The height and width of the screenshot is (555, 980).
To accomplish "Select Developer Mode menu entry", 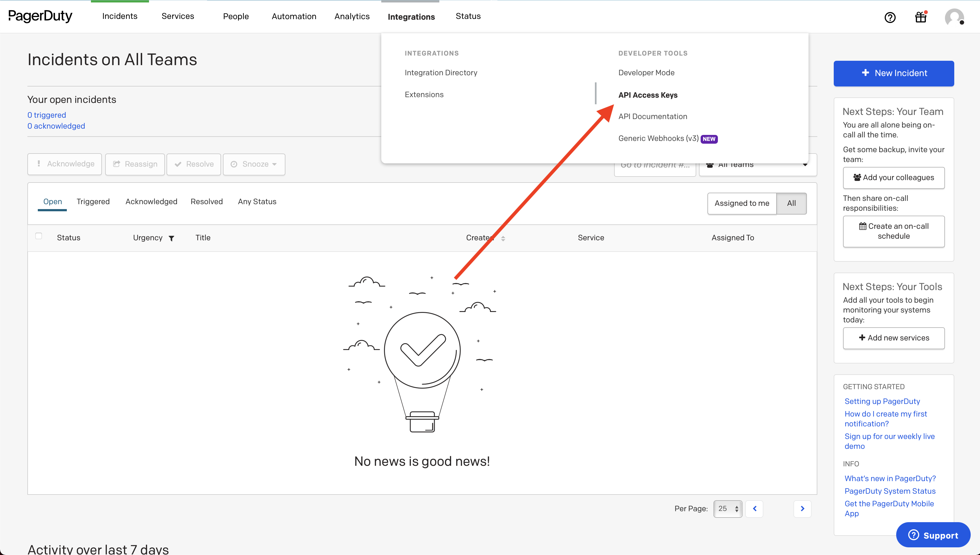I will (x=646, y=73).
